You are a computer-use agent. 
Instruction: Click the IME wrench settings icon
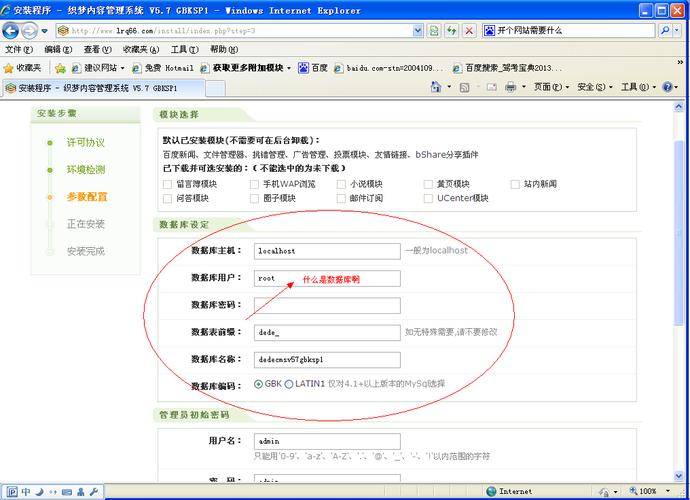(x=93, y=492)
